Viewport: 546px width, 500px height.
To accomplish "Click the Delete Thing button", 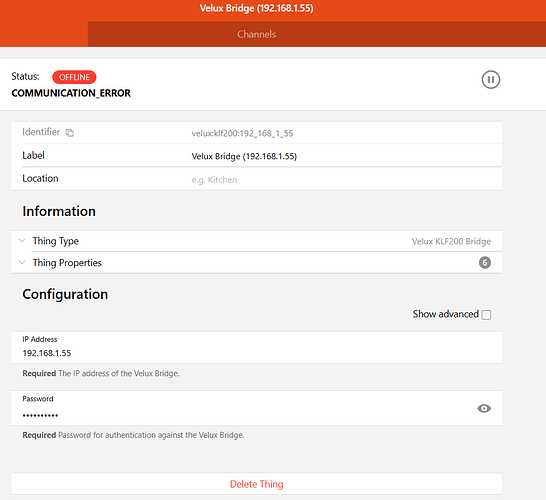I will click(257, 484).
